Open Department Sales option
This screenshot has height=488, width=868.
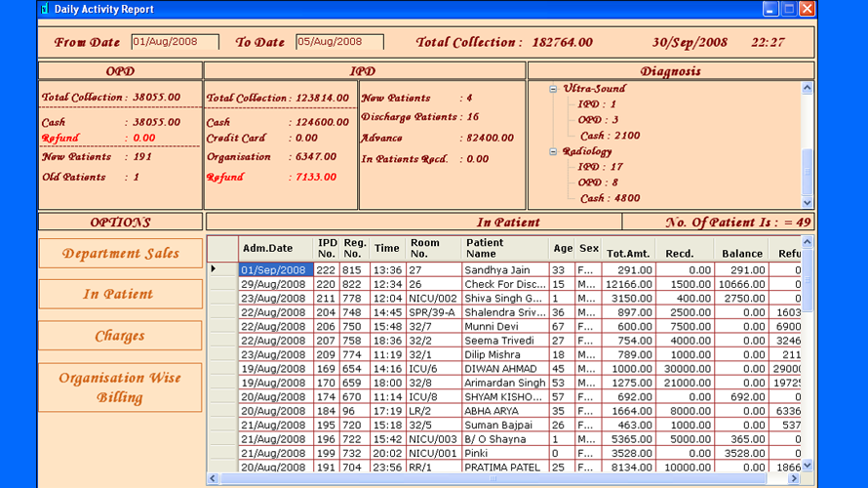(x=121, y=254)
